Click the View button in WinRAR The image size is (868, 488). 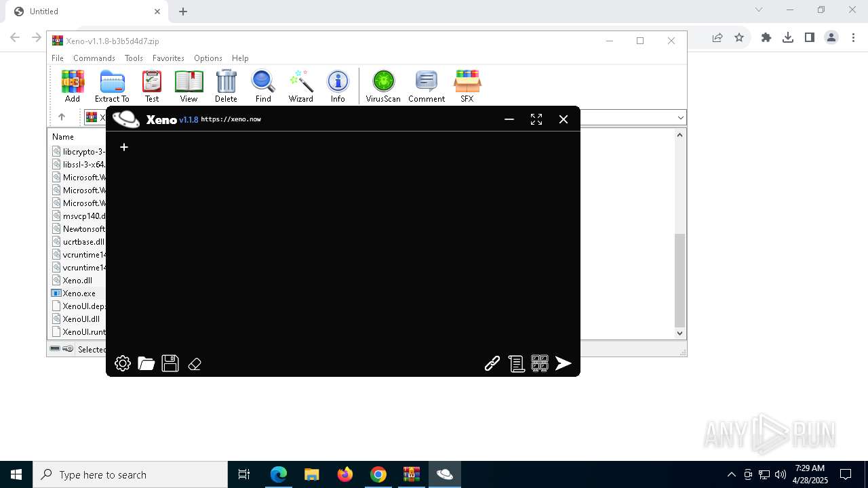coord(189,86)
